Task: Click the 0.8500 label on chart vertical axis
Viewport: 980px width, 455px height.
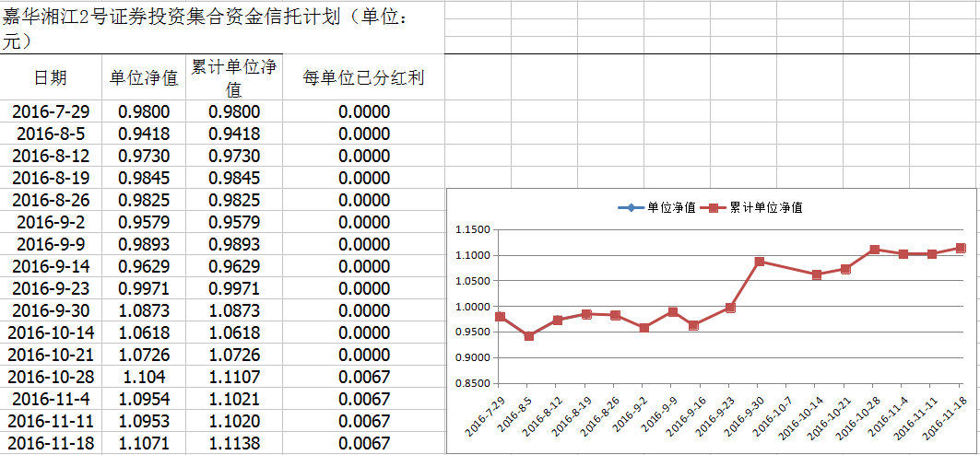Action: click(474, 384)
